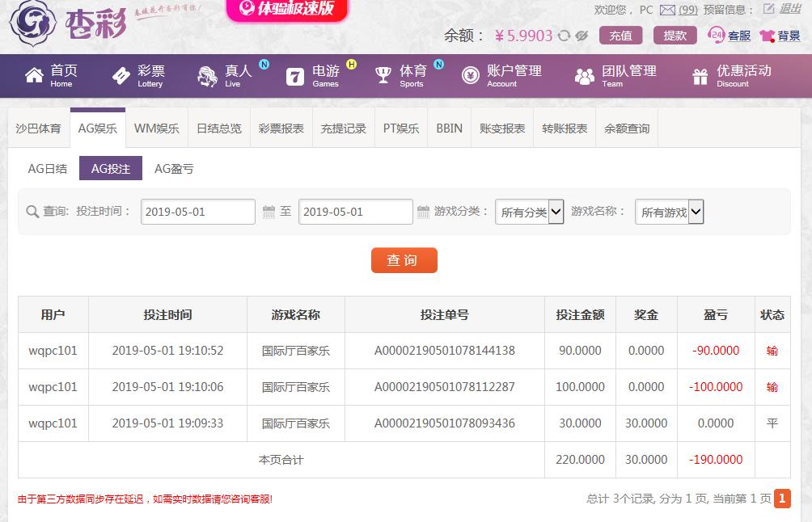
Task: Switch to AG盈亏 sub-tab
Action: click(174, 169)
